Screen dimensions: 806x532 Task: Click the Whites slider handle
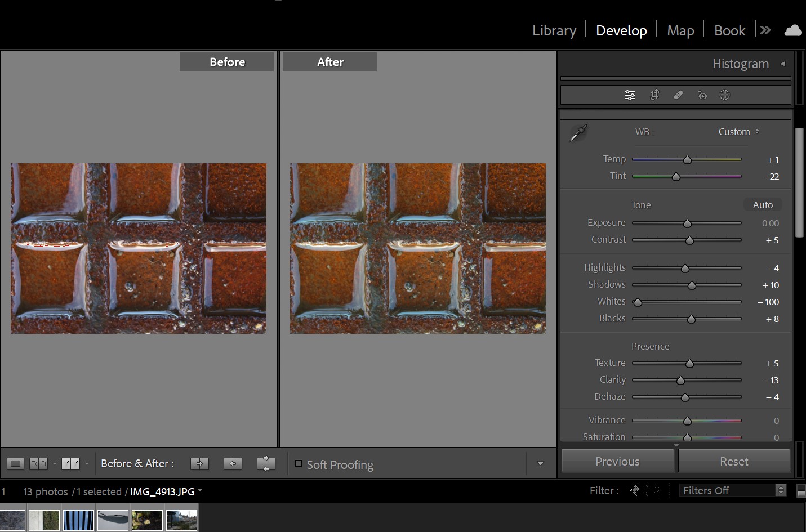(x=638, y=302)
